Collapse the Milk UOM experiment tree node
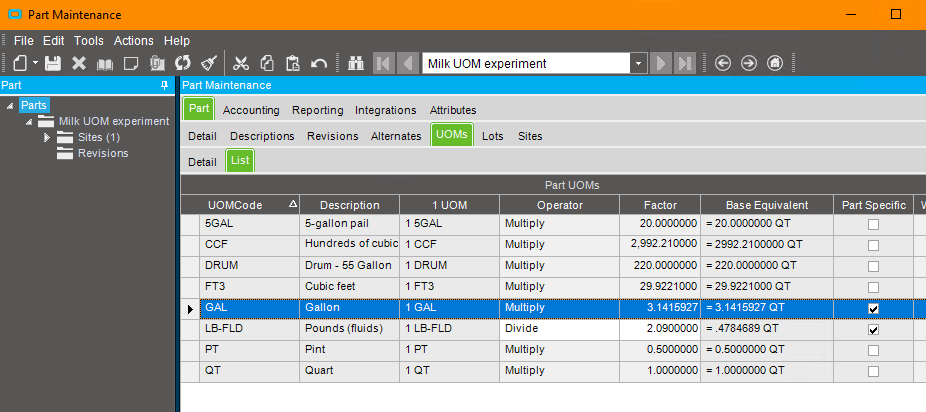Viewport: 926px width, 412px height. 29,122
